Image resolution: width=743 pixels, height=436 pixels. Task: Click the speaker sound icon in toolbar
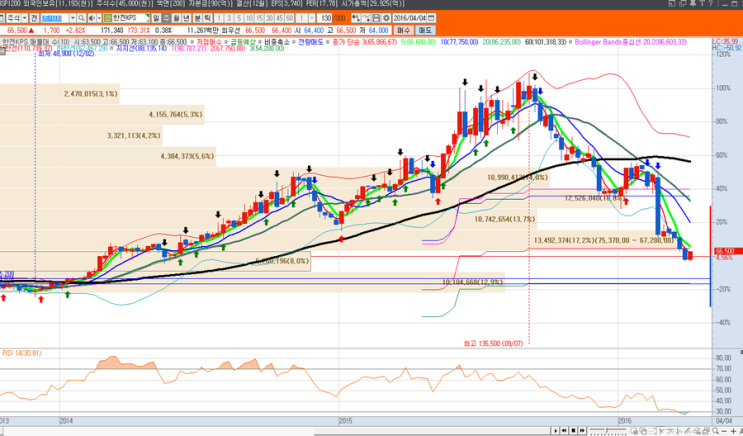(x=91, y=18)
